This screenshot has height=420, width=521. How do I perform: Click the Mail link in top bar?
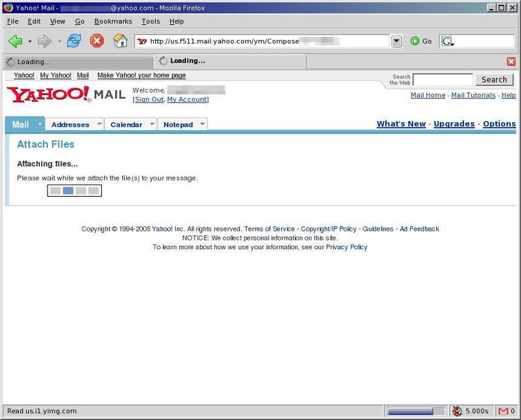tap(83, 75)
